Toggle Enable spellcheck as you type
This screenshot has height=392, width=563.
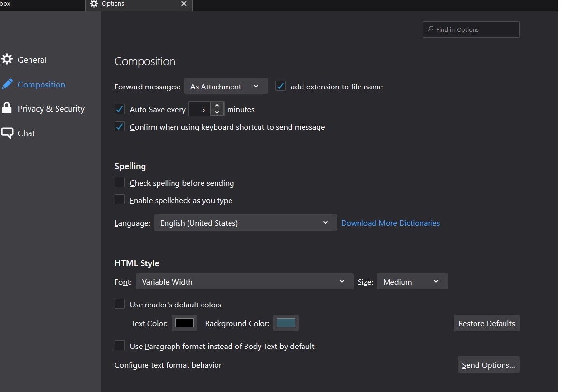[x=120, y=200]
